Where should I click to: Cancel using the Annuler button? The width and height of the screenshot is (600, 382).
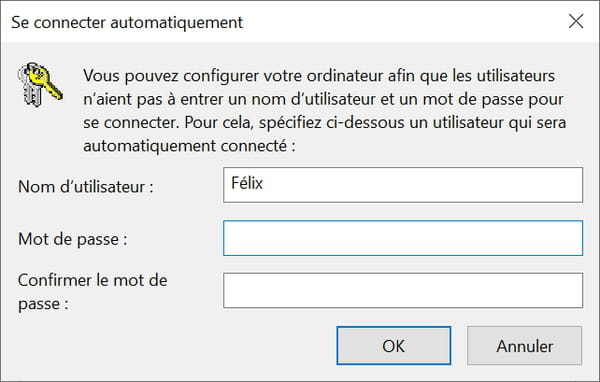click(x=525, y=346)
